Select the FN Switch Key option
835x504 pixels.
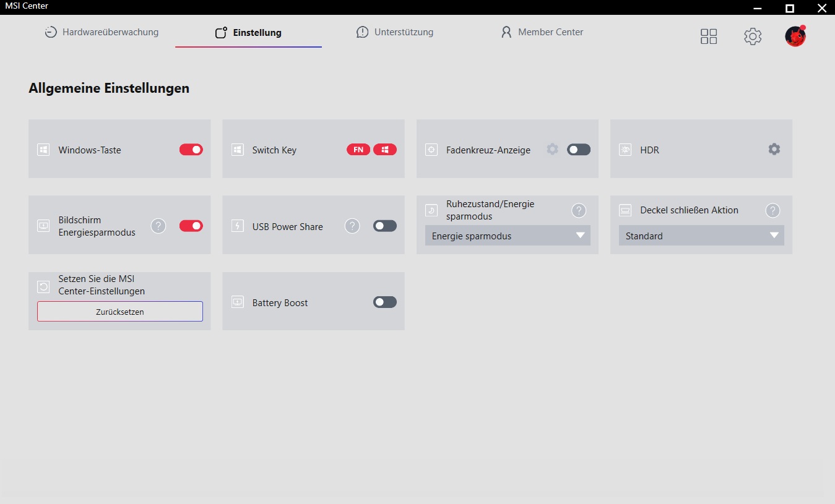[358, 150]
